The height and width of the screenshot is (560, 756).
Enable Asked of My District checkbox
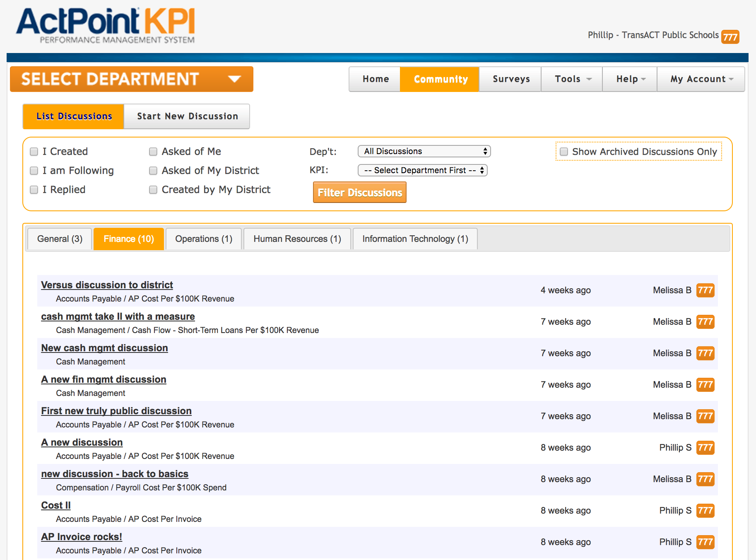coord(153,171)
